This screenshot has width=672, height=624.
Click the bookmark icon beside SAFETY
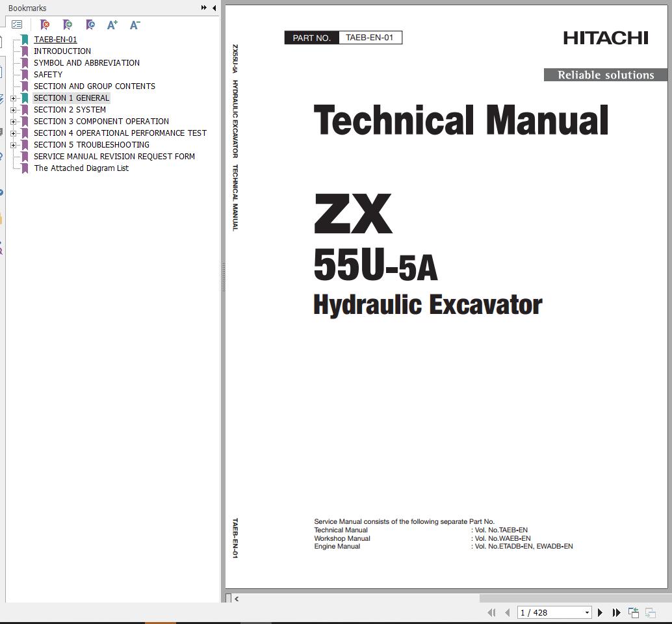25,75
